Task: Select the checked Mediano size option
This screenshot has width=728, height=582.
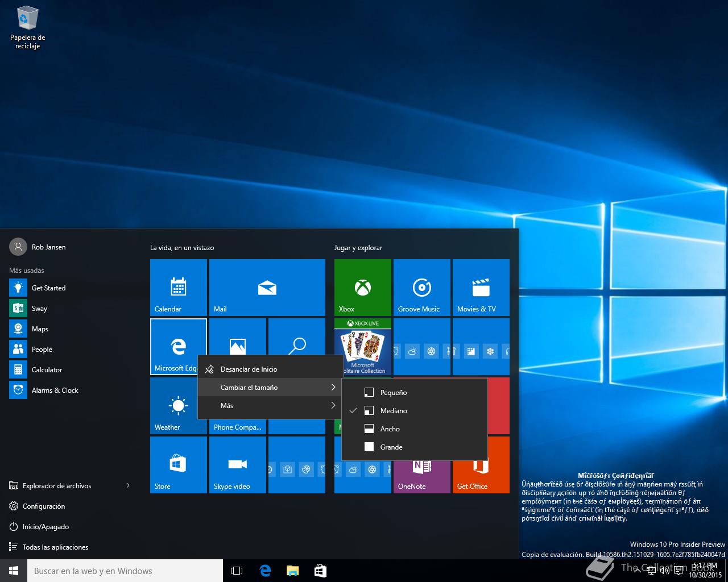Action: point(415,411)
